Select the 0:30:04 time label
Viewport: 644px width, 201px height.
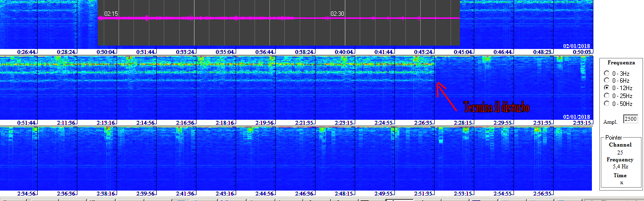[x=106, y=51]
